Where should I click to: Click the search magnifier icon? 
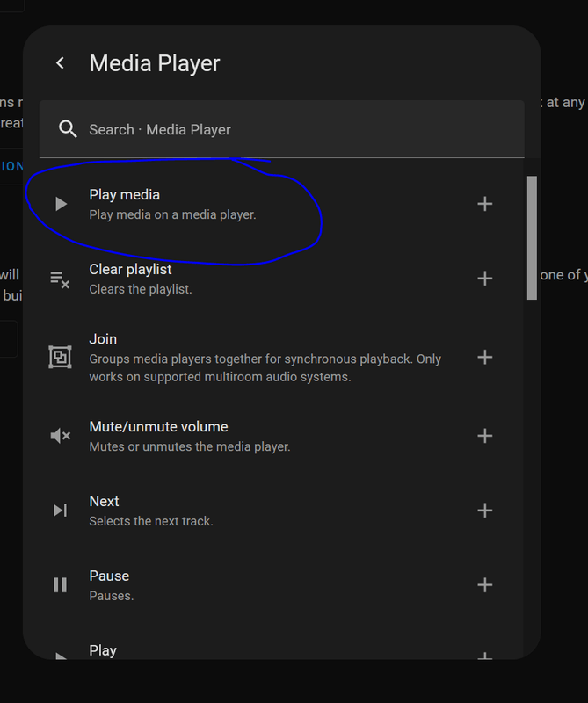[68, 129]
